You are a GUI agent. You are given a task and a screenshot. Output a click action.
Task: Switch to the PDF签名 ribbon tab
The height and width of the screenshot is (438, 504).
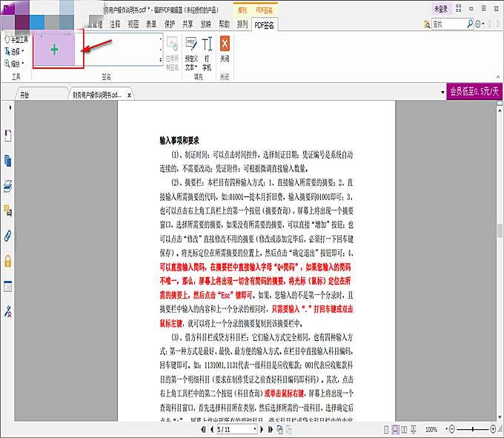[x=264, y=24]
